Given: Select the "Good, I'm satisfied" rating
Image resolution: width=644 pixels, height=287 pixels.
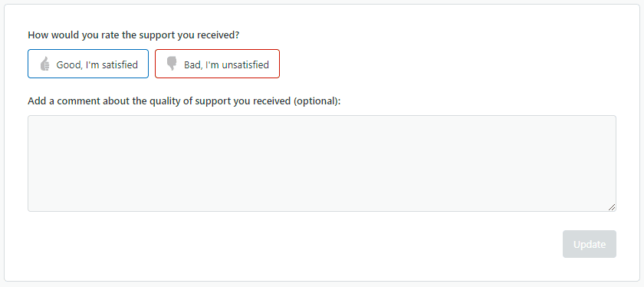Looking at the screenshot, I should coord(88,64).
